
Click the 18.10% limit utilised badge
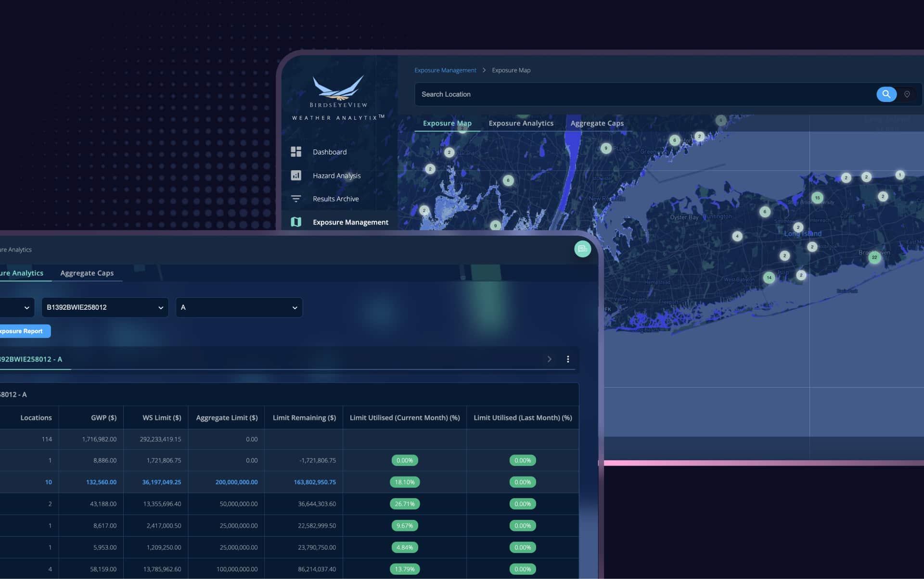click(x=404, y=482)
